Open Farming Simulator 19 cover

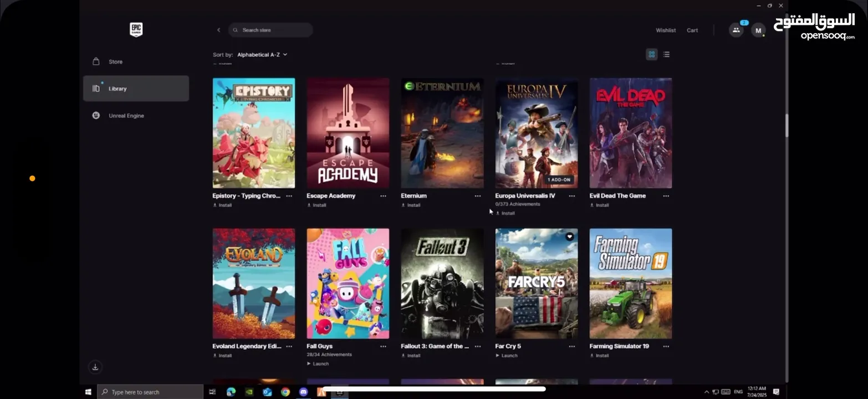click(631, 283)
